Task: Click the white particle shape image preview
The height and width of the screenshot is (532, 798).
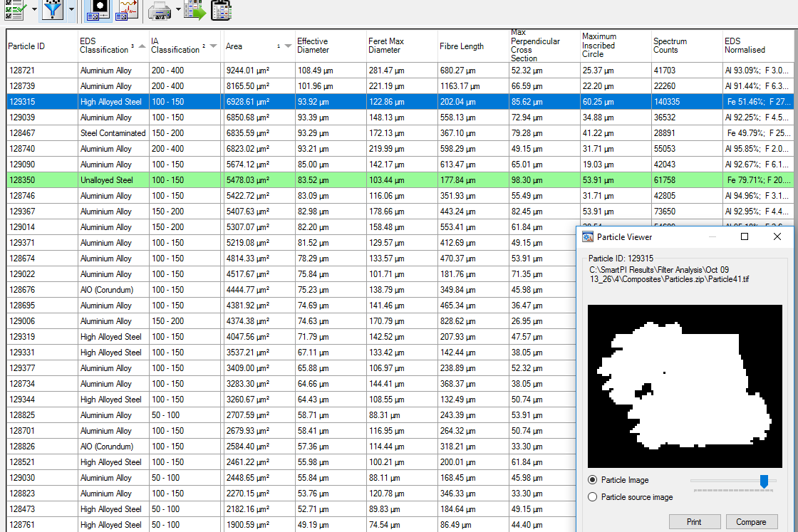Action: 685,386
